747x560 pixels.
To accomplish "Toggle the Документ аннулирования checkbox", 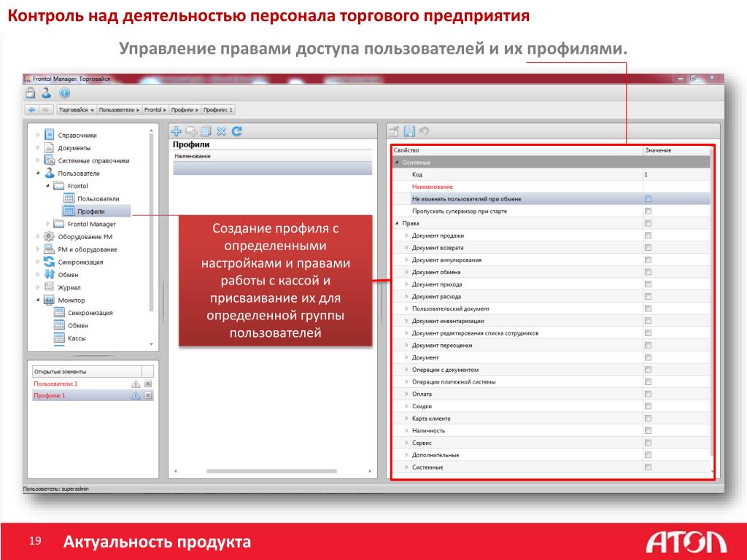I will (x=648, y=260).
